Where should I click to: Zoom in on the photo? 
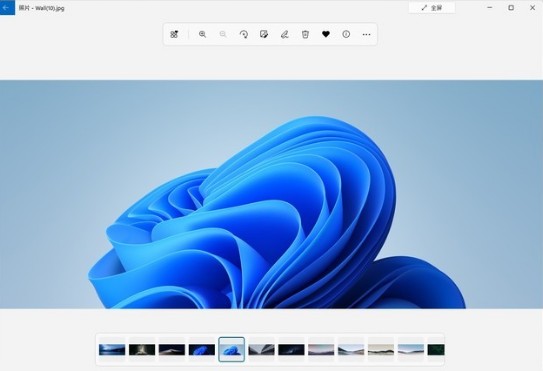[202, 34]
